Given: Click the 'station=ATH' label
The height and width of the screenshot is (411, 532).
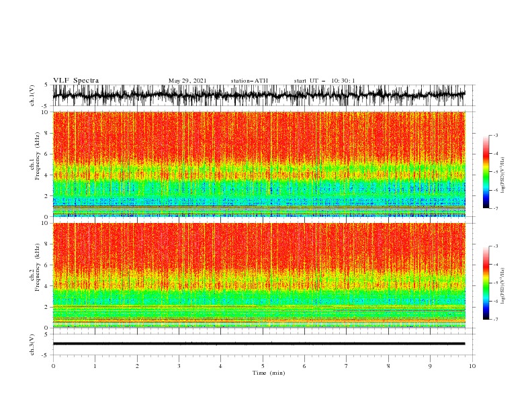Looking at the screenshot, I should (x=249, y=81).
